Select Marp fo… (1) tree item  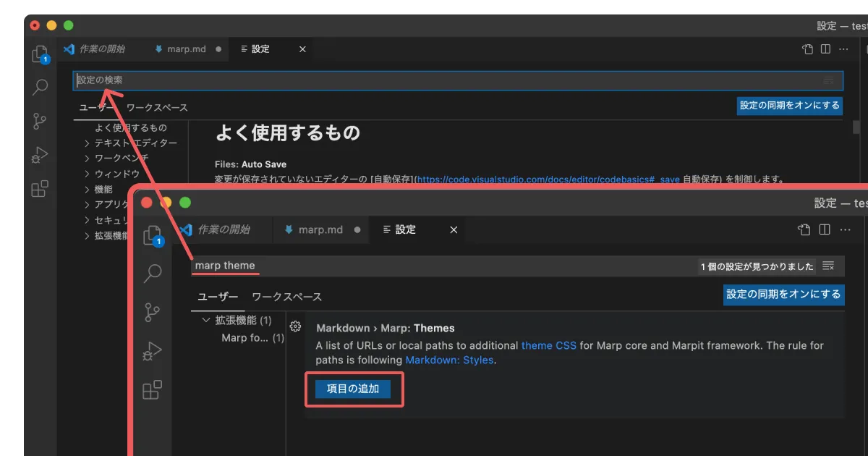click(x=252, y=338)
